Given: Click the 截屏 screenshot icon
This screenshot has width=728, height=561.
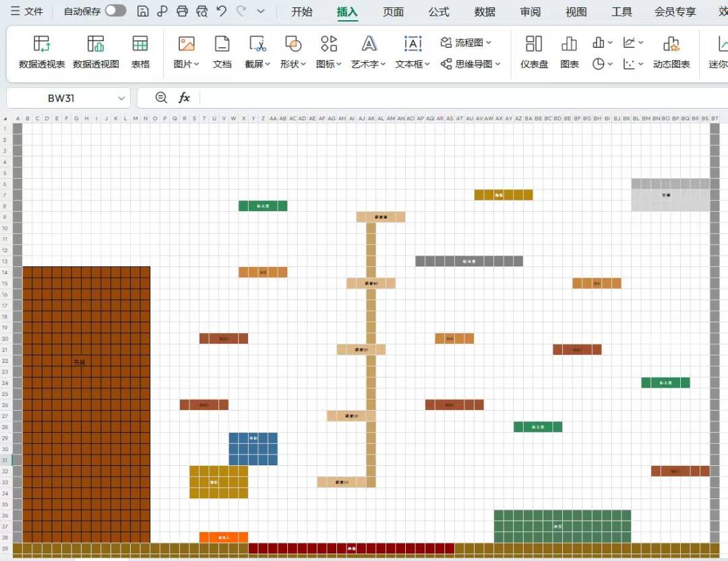Looking at the screenshot, I should tap(257, 44).
